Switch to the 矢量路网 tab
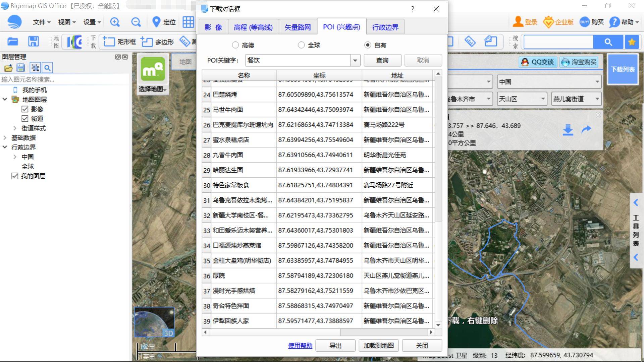This screenshot has height=362, width=644. (x=298, y=27)
